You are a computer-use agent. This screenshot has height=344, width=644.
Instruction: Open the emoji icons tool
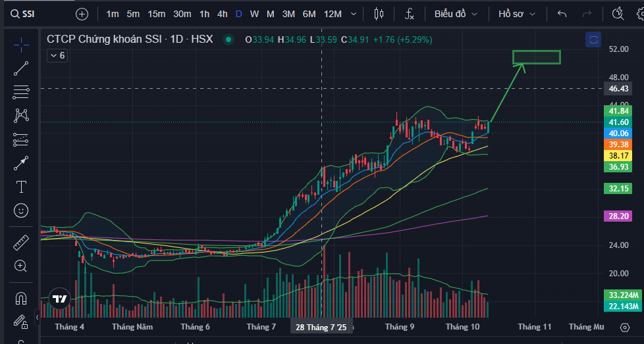(21, 210)
